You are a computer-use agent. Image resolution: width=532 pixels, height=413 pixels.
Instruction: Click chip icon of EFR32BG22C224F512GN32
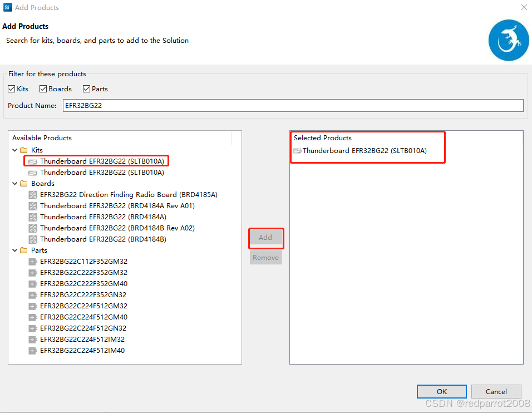33,328
